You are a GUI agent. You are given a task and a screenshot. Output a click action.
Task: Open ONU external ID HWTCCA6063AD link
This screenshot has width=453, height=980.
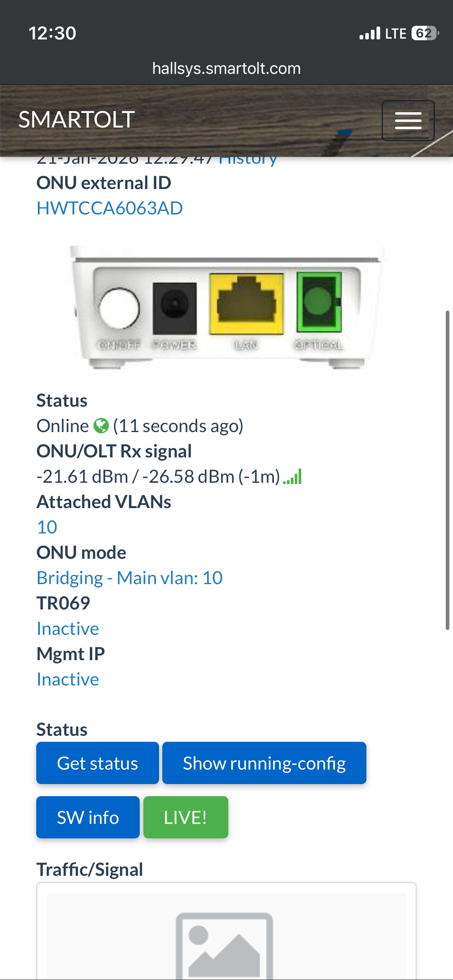tap(110, 208)
